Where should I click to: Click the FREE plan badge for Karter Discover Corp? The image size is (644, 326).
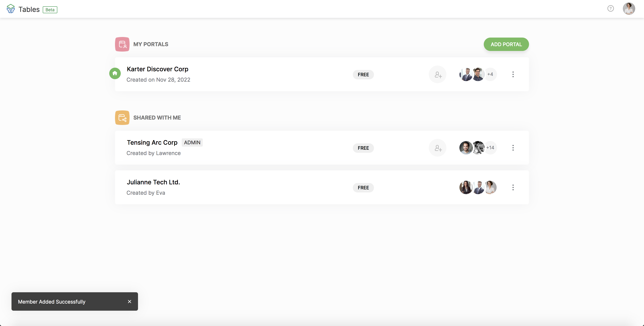click(x=363, y=75)
